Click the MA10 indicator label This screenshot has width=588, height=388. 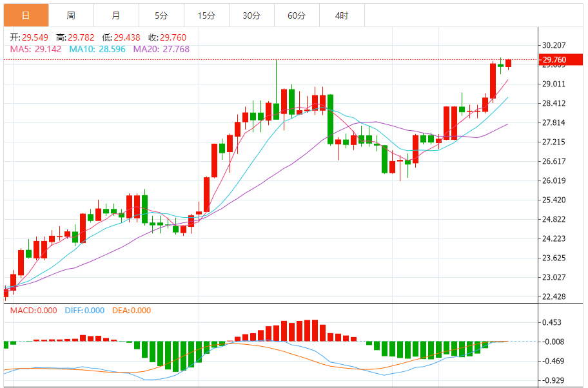[x=97, y=49]
